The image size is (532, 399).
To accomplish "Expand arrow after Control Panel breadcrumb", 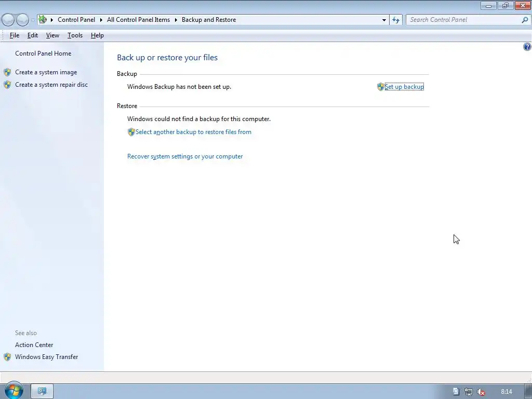I will coord(101,20).
